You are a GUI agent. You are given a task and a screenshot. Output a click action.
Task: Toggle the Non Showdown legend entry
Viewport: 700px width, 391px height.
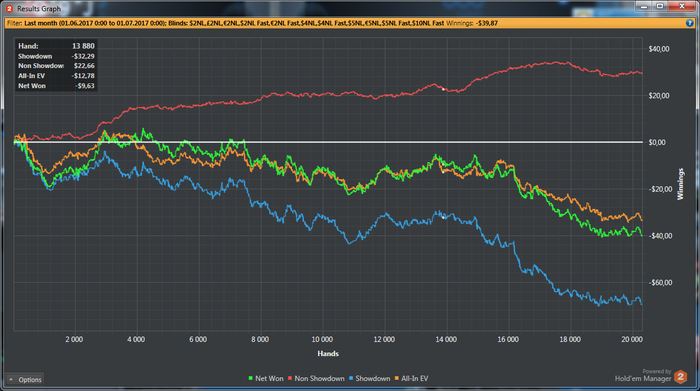[316, 379]
